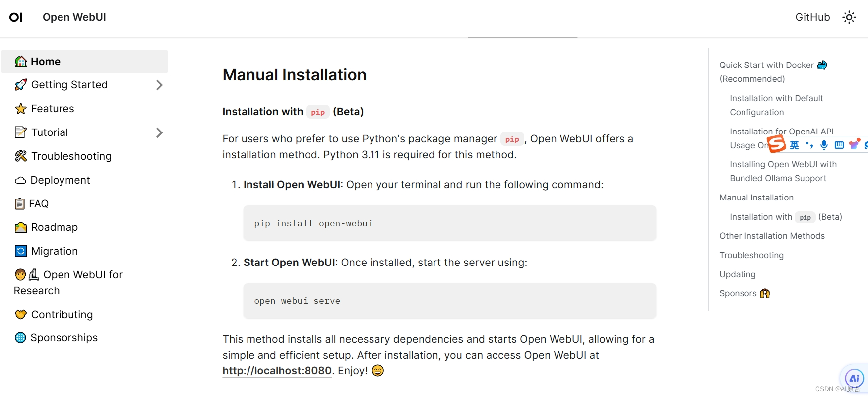Click the clipboard icon beside FAQ
868x397 pixels.
(x=20, y=204)
